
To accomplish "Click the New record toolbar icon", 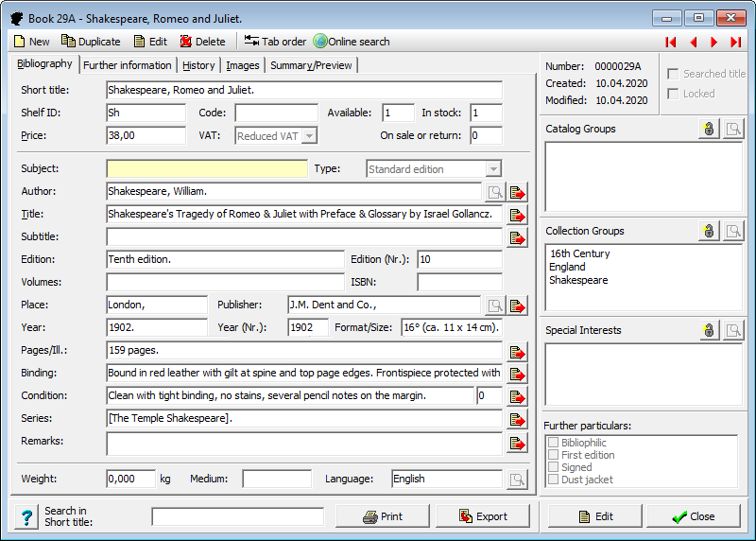I will tap(19, 42).
